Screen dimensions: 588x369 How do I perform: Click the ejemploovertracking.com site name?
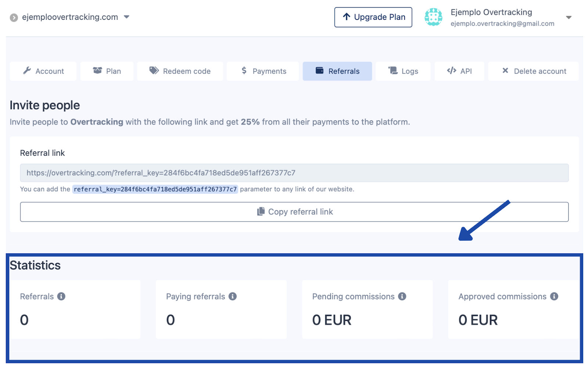click(70, 17)
